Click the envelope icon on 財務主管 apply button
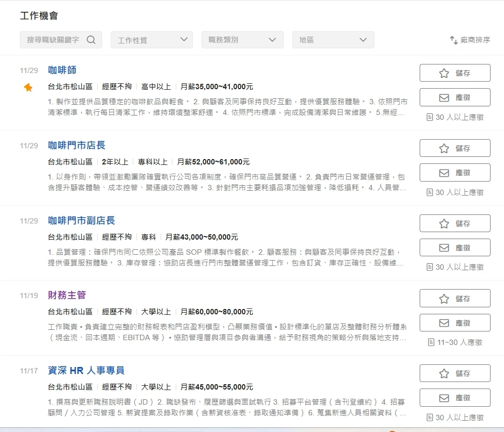Viewport: 504px width, 432px height. pos(444,323)
